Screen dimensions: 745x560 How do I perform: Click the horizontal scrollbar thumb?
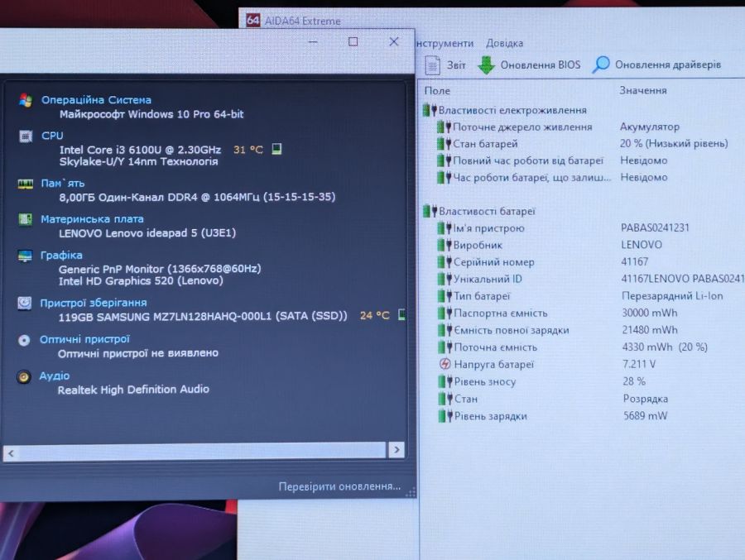(x=202, y=452)
